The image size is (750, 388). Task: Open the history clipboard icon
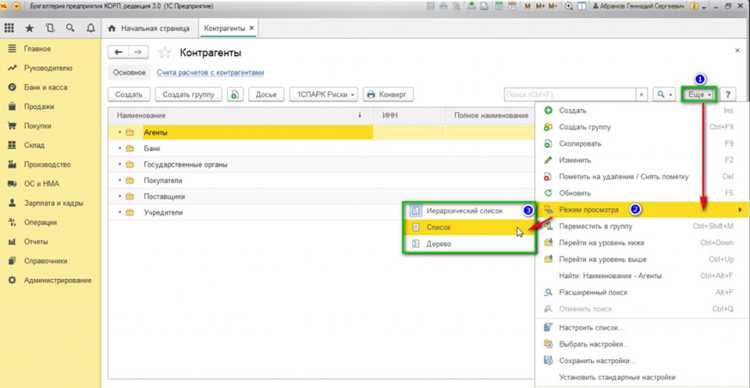pyautogui.click(x=50, y=28)
